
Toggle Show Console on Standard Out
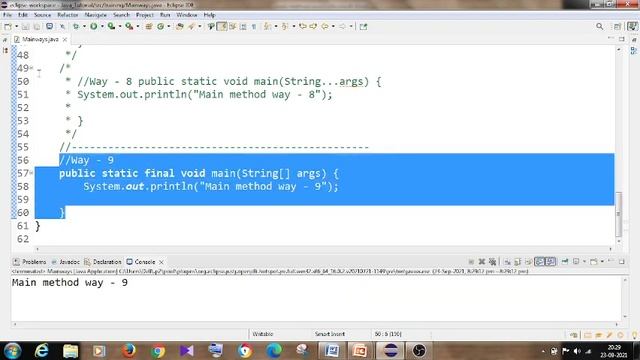point(540,262)
